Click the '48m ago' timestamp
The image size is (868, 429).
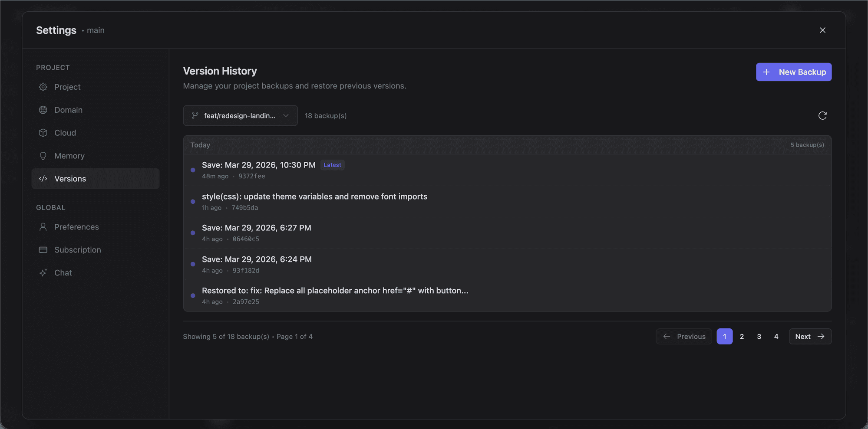[215, 176]
